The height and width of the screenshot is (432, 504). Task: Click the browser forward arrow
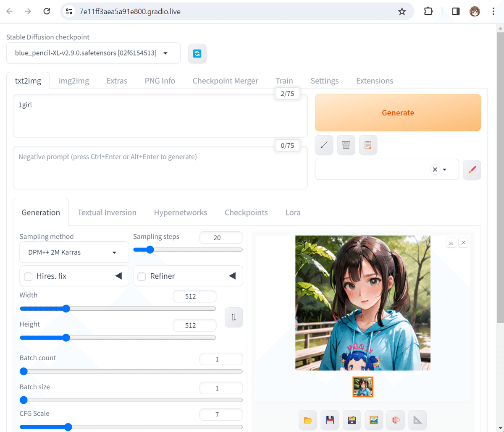28,11
